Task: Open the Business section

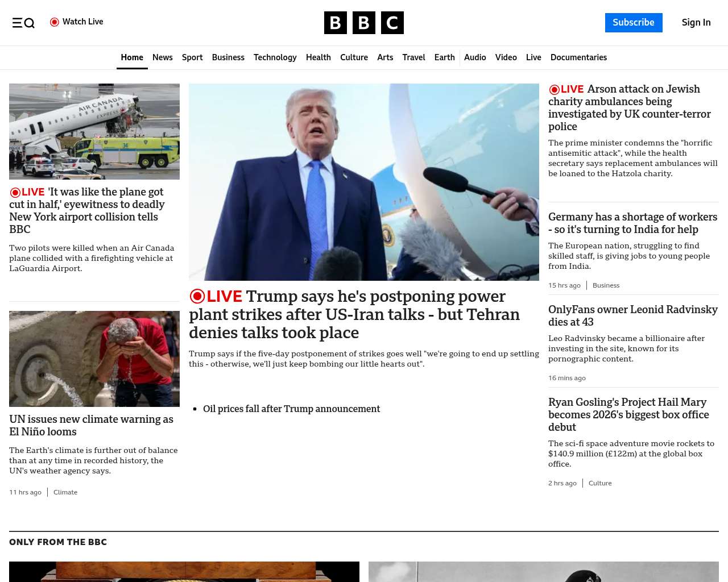Action: 228,57
